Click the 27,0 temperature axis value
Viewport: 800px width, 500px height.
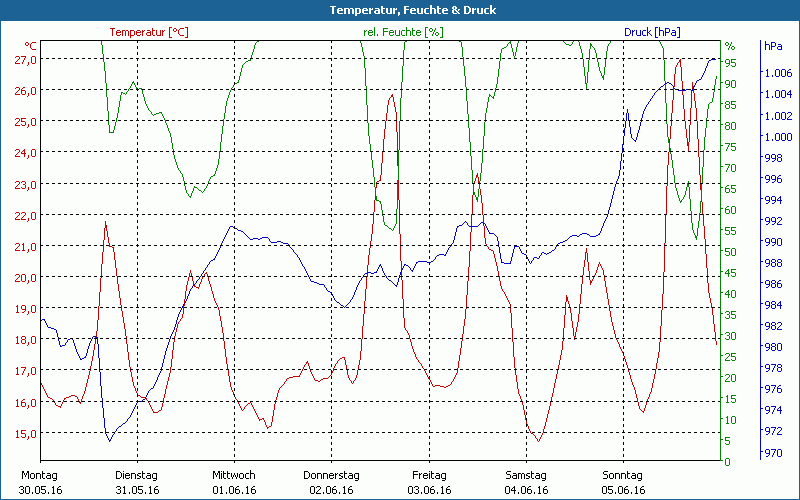coord(25,60)
